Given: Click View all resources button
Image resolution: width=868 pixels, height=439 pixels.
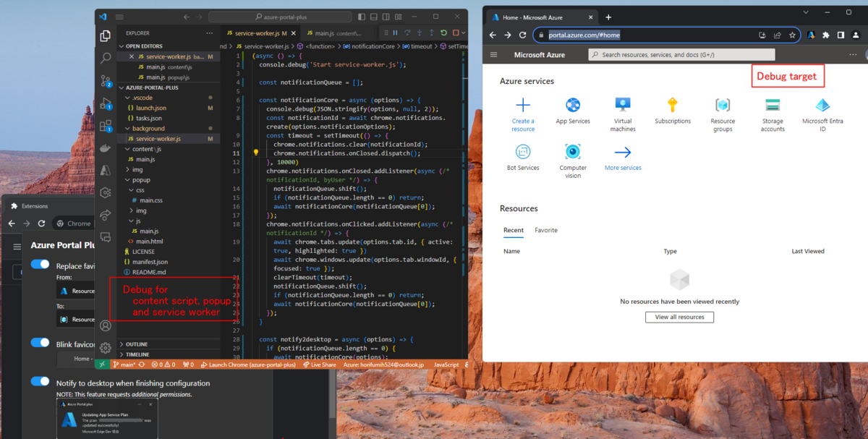Looking at the screenshot, I should (679, 317).
